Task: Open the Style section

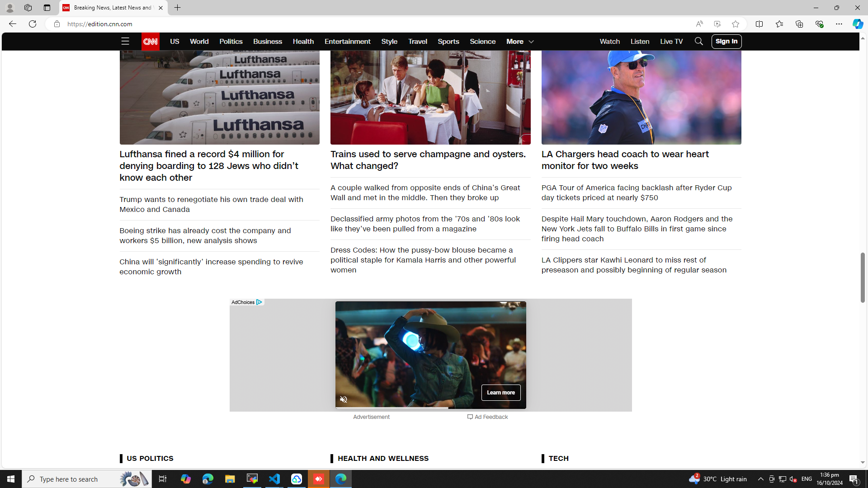Action: pyautogui.click(x=389, y=42)
